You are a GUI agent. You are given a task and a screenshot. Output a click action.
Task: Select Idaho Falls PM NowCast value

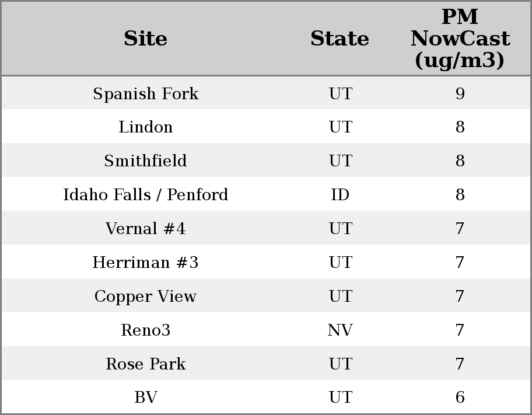click(460, 195)
